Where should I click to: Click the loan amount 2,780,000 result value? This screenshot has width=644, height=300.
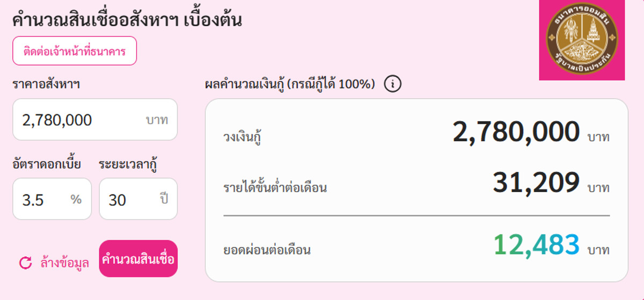tap(516, 133)
